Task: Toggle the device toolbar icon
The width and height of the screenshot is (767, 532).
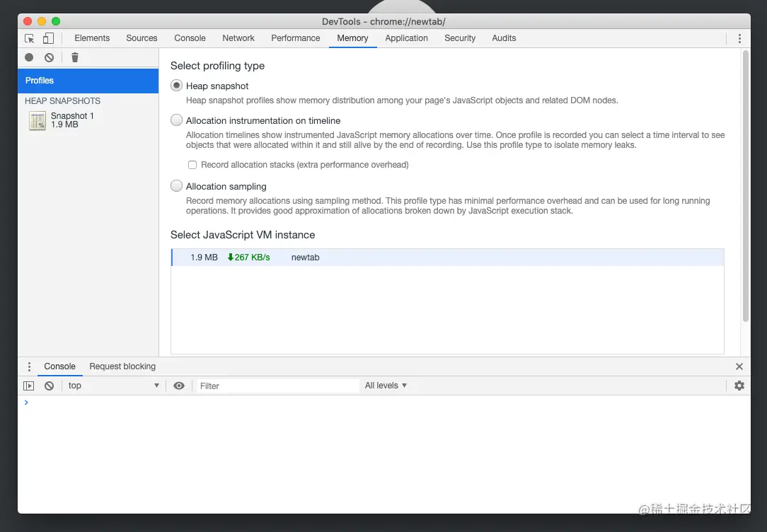Action: (x=48, y=38)
